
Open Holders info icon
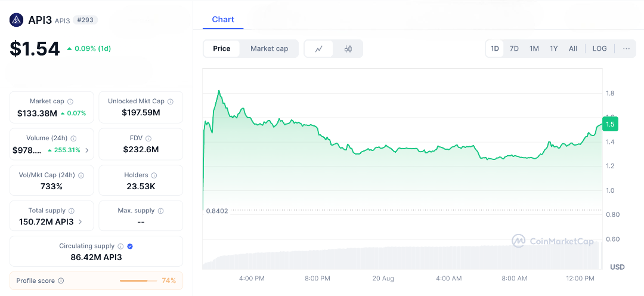154,175
